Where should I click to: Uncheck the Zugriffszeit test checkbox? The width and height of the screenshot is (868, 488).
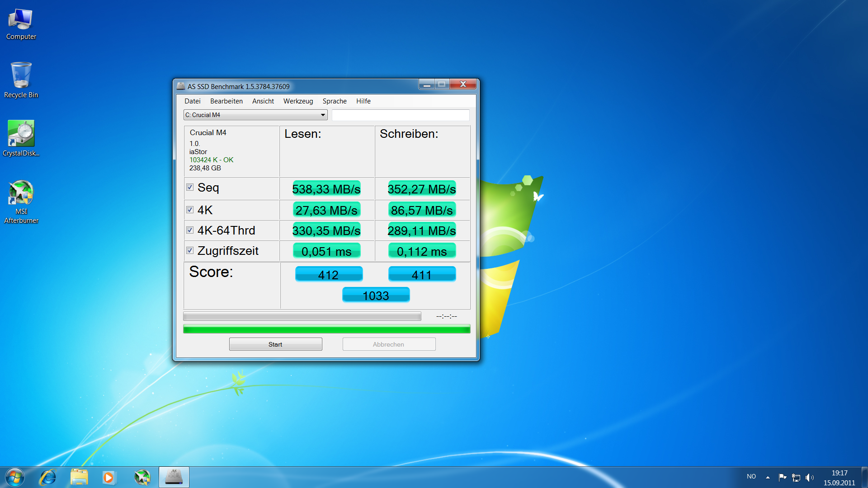tap(190, 250)
